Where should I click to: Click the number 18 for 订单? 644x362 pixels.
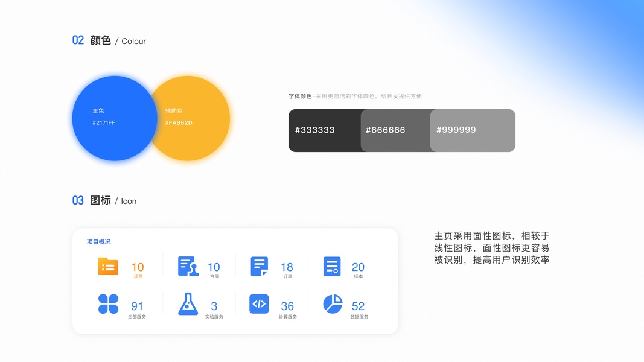(x=287, y=267)
